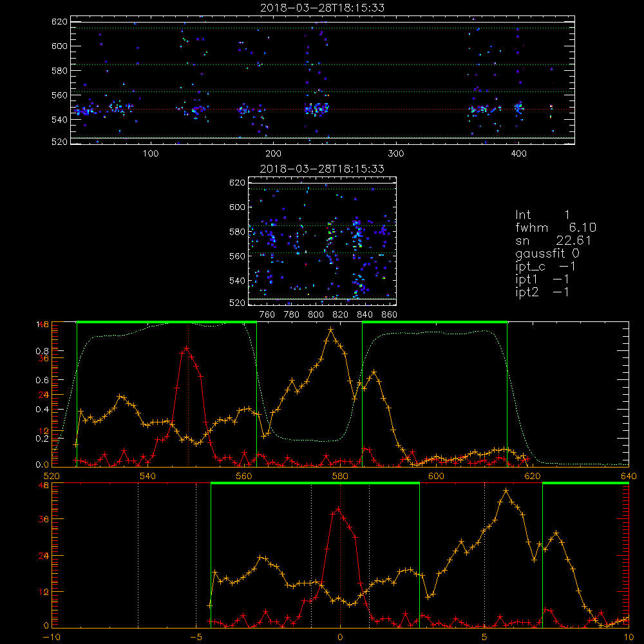Click the 860 x-axis label of middle image
The width and height of the screenshot is (644, 644).
[390, 315]
